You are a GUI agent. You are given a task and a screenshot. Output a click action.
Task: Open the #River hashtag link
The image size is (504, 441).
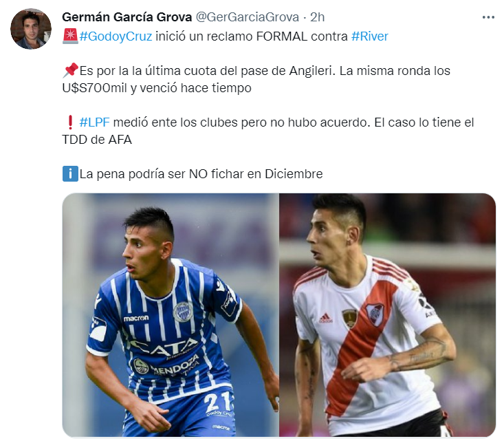click(370, 36)
